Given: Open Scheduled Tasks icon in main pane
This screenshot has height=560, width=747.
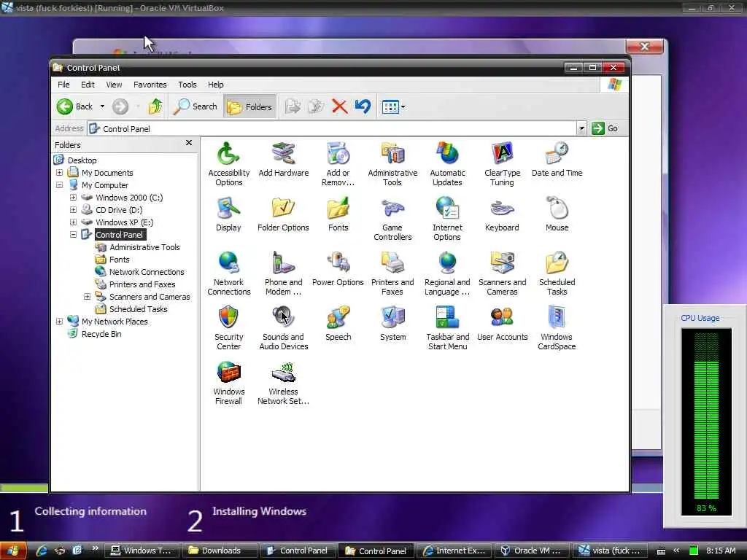Looking at the screenshot, I should click(557, 273).
